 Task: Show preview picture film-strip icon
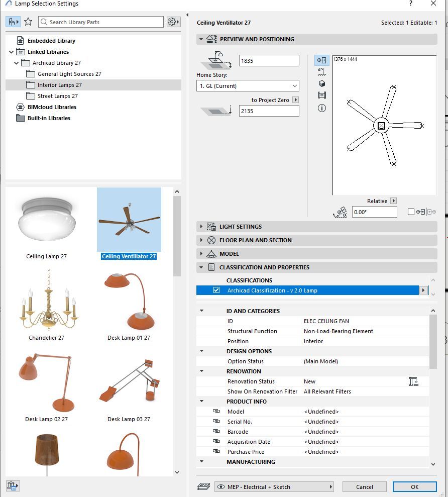pos(321,95)
